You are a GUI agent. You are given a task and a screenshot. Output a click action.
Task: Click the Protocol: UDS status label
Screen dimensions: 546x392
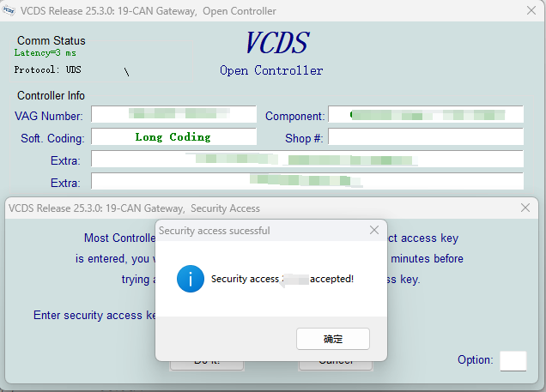pyautogui.click(x=47, y=69)
